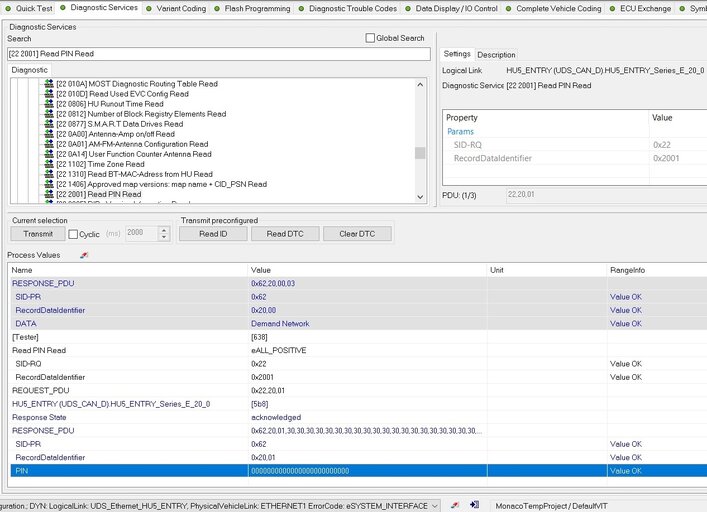Click the icon beside Read PIN Read entry

(48, 194)
